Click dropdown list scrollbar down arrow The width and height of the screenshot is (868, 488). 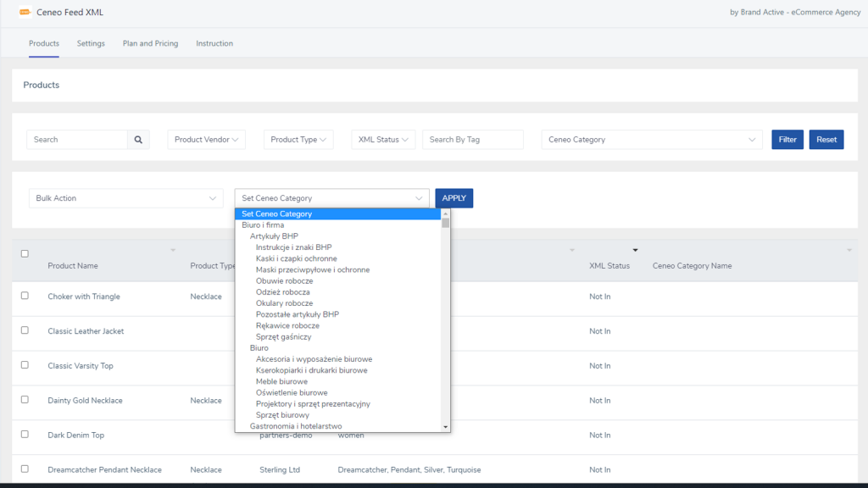(446, 427)
